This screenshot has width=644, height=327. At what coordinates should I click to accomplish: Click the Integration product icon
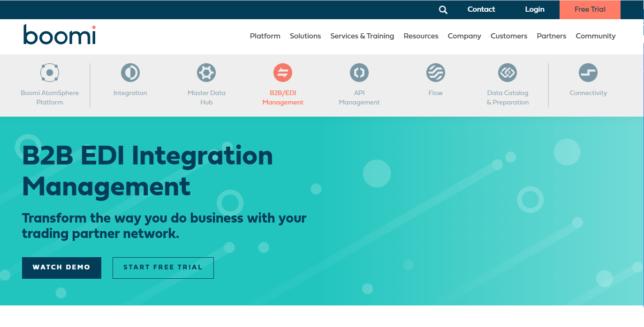point(130,73)
